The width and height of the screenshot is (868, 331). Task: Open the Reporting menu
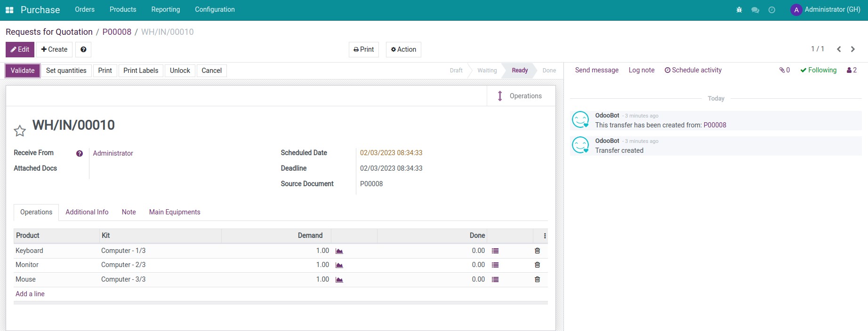(x=165, y=10)
